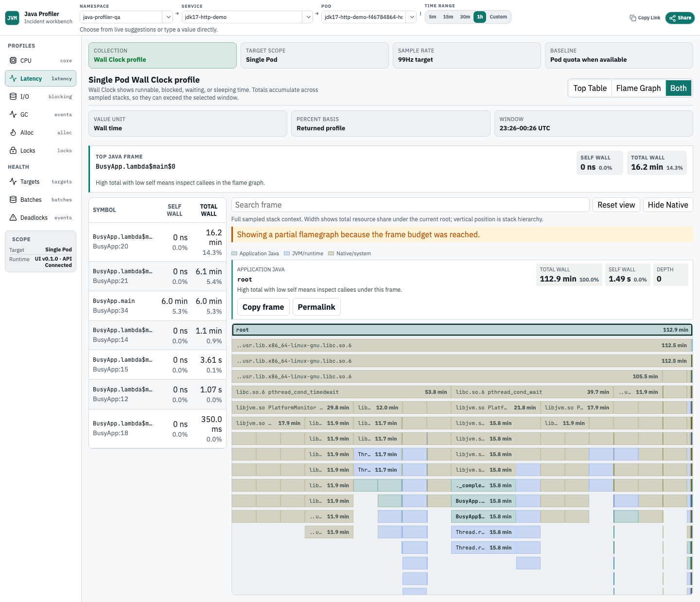700x602 pixels.
Task: Open Alloc flame icon in sidebar
Action: 13,132
